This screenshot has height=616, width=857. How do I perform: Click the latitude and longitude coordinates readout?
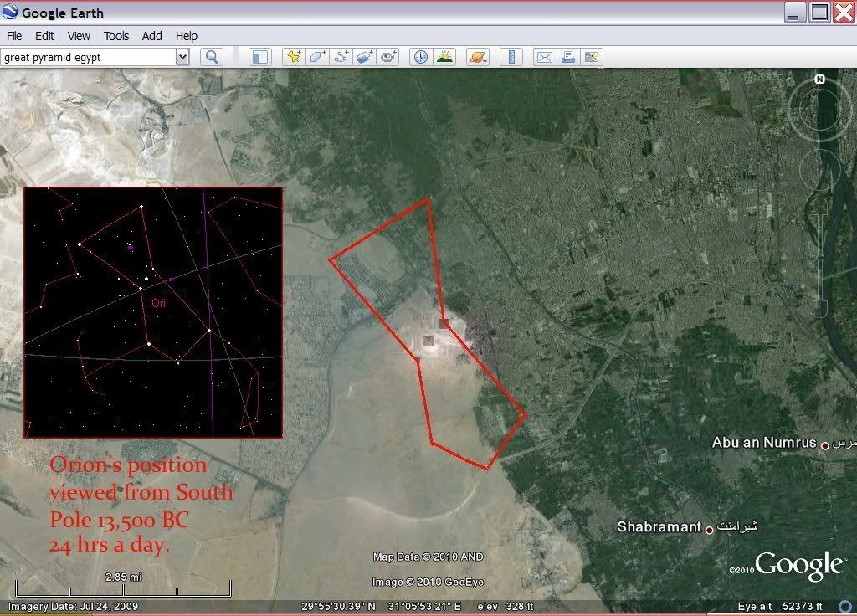tap(381, 606)
